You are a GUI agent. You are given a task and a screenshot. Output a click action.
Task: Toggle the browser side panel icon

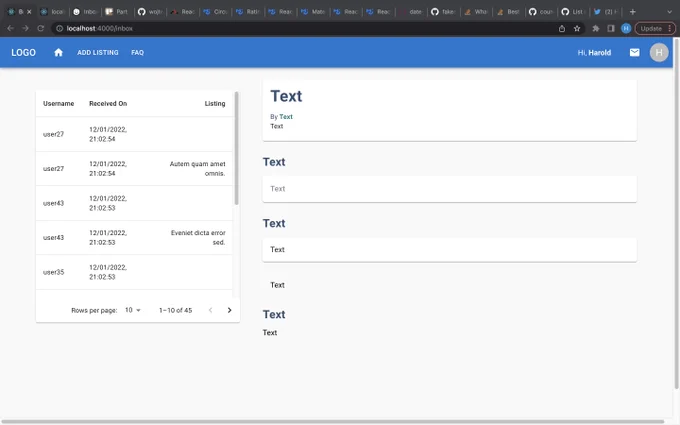click(611, 28)
